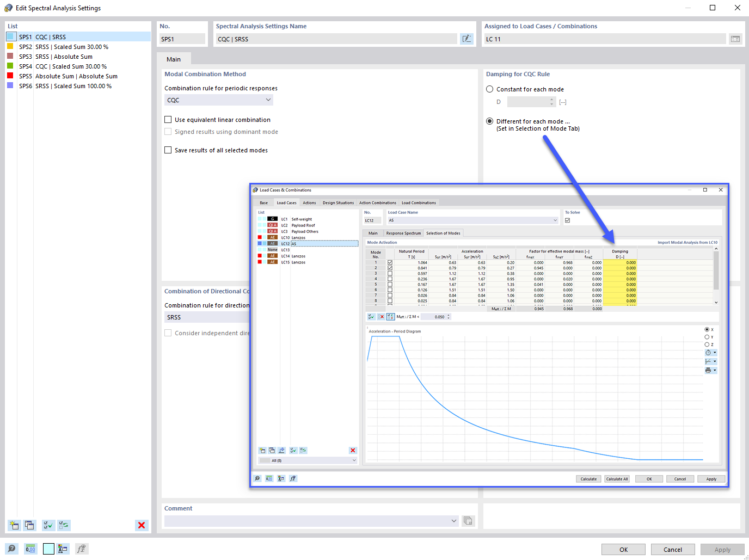Select Constant for each mode damping
This screenshot has width=749, height=560.
489,89
